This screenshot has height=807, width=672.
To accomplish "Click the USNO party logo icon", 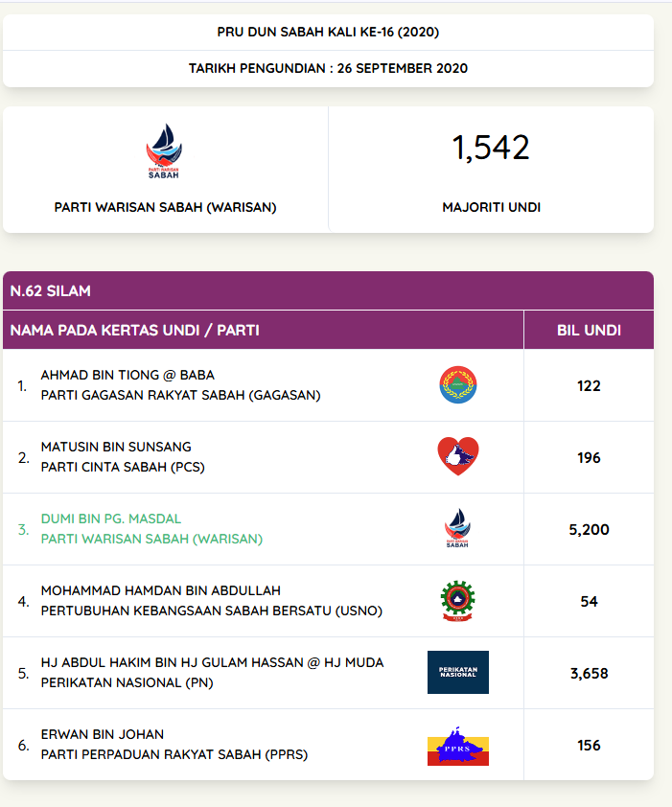I will [x=457, y=601].
